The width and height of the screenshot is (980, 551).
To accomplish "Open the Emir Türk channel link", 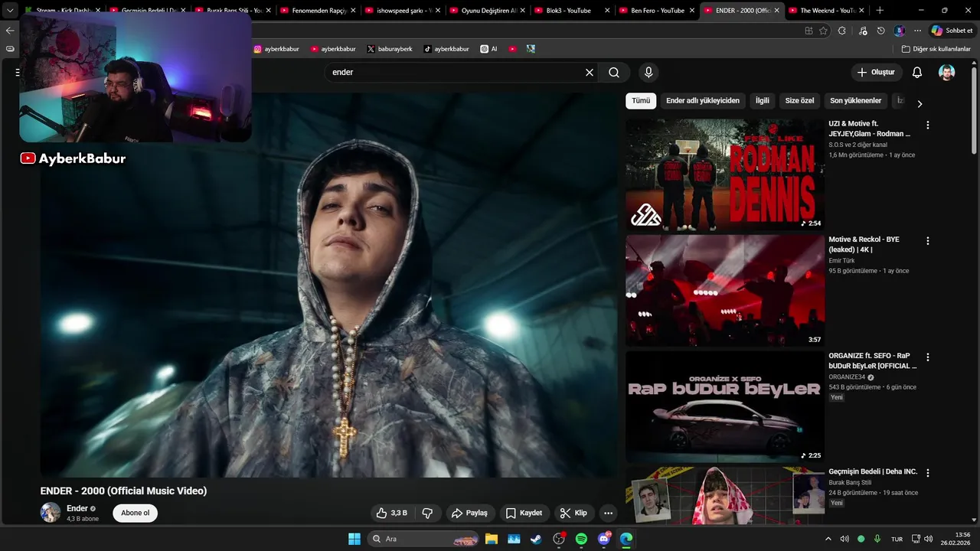I will (841, 261).
